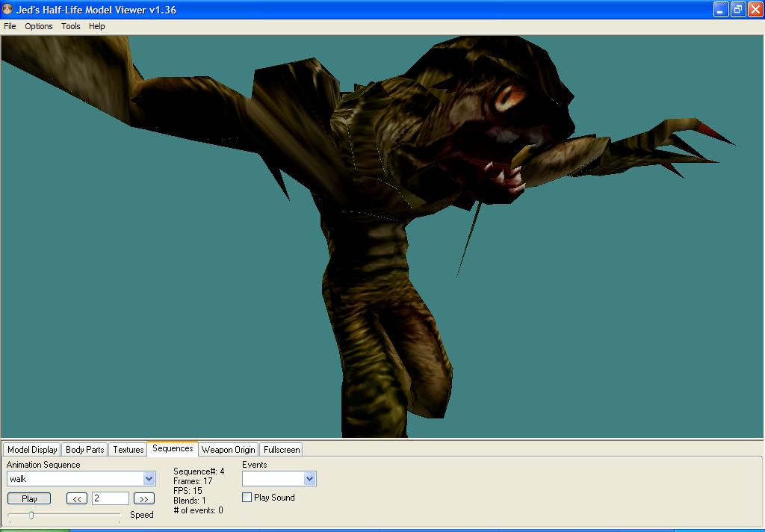This screenshot has height=532, width=765.
Task: Click the 3D model viewport
Action: [x=382, y=236]
